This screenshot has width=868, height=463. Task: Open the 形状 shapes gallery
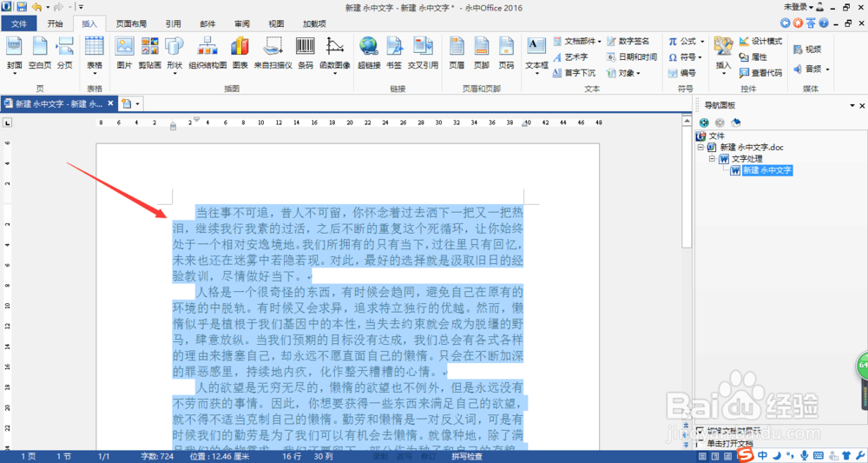tap(174, 54)
